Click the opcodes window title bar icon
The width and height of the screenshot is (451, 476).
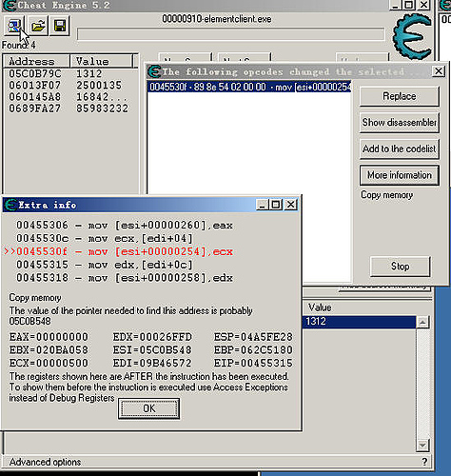(154, 71)
